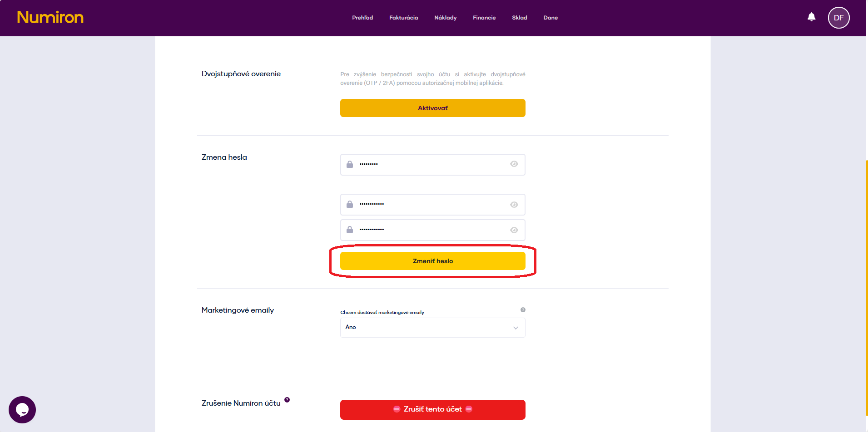This screenshot has width=868, height=432.
Task: Open the notifications bell
Action: click(x=811, y=17)
